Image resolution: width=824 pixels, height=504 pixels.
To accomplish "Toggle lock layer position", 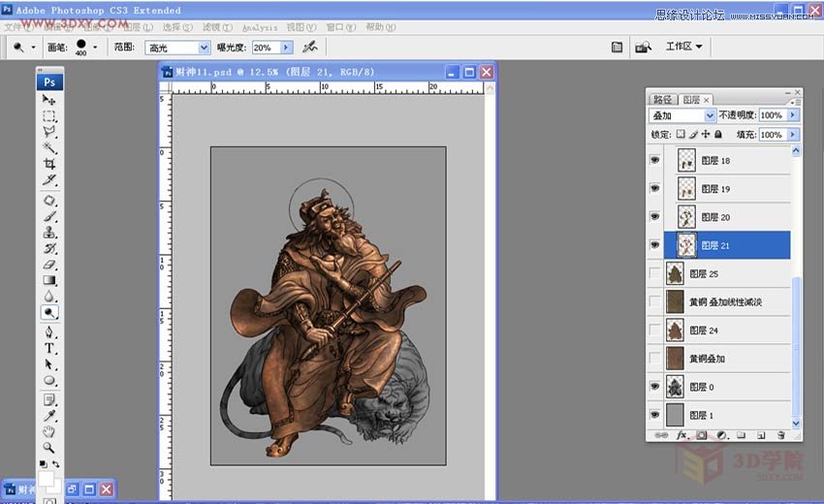I will click(x=706, y=135).
